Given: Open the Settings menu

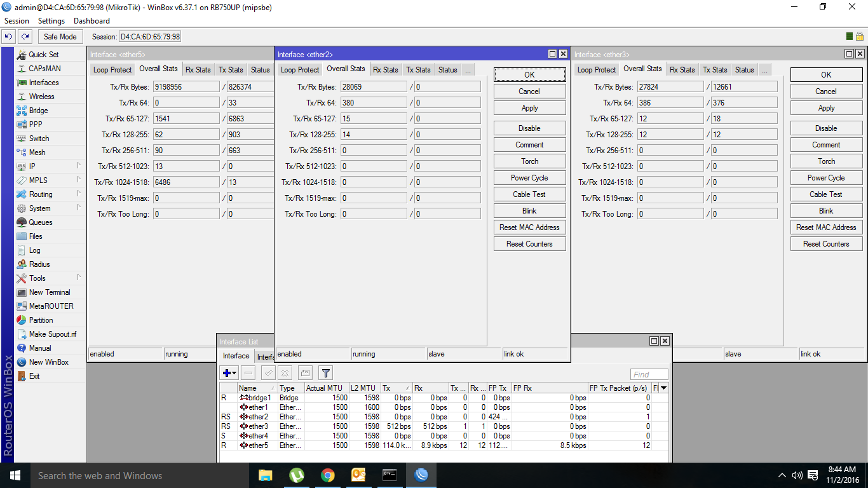Looking at the screenshot, I should tap(51, 21).
